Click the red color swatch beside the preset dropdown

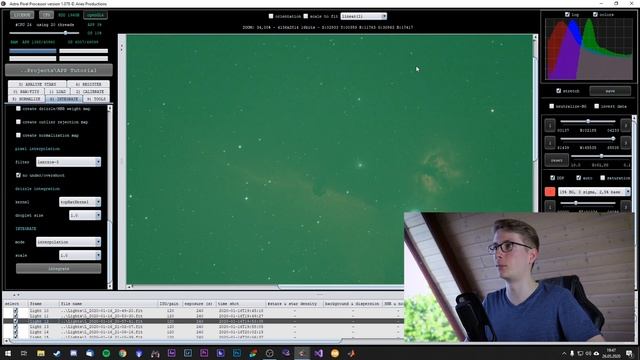[550, 191]
